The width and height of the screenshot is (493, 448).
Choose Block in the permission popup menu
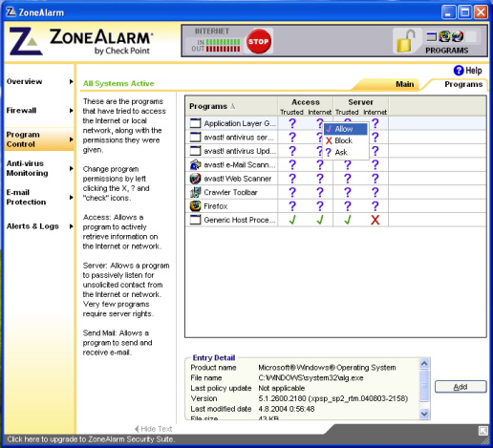point(346,140)
